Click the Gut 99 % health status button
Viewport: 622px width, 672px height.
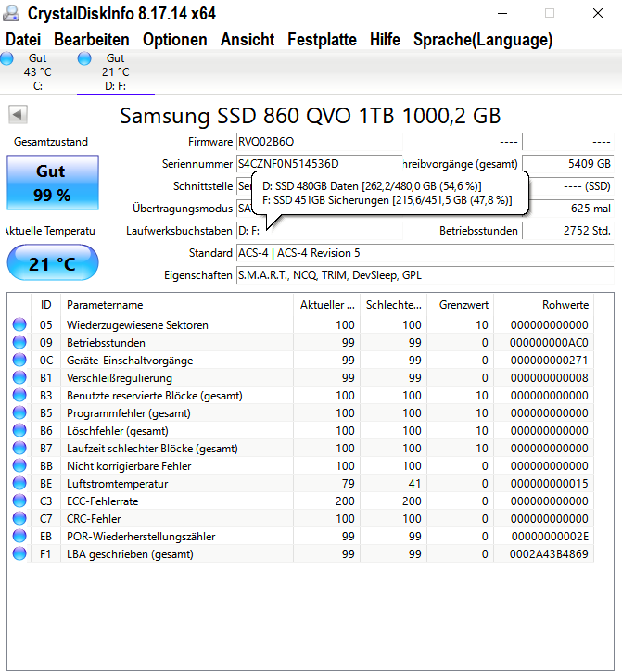click(x=53, y=183)
